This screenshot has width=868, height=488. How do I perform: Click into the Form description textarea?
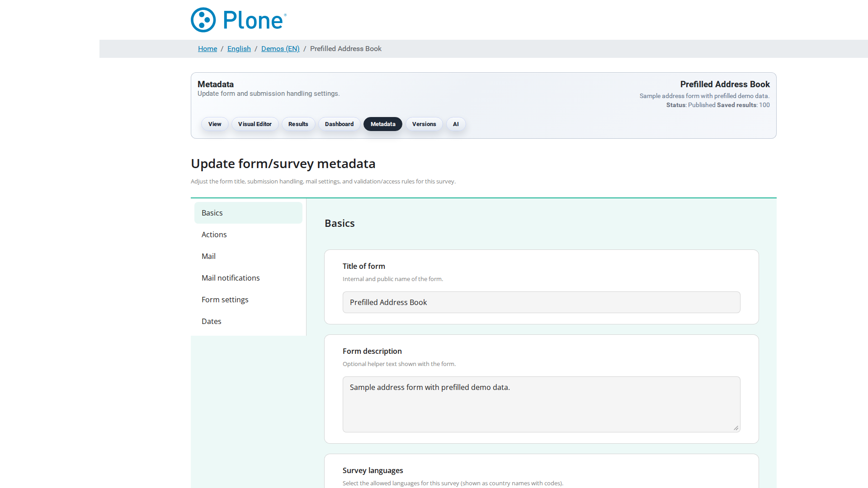(541, 404)
